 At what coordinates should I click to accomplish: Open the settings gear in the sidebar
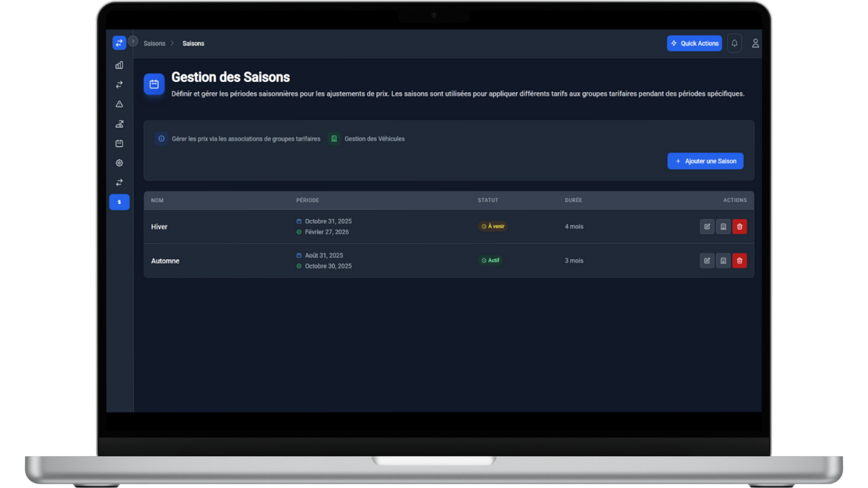[119, 163]
